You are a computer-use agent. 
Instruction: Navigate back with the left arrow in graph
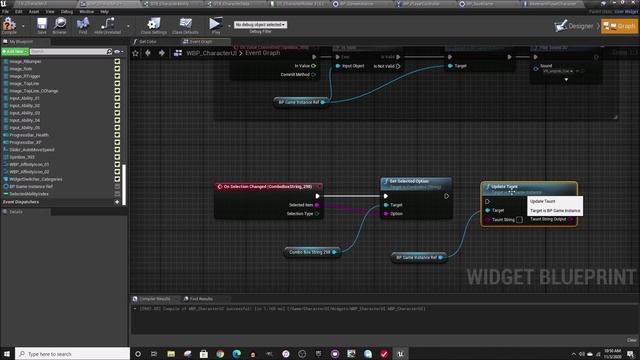pos(148,53)
